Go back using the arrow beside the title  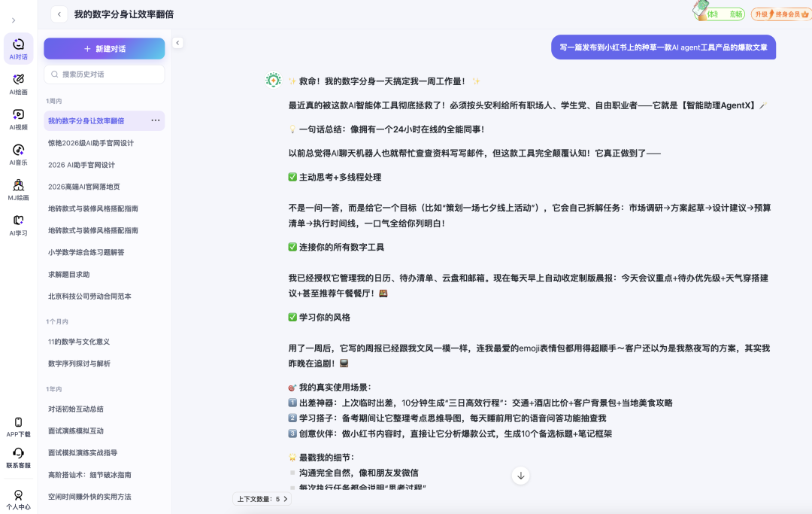tap(59, 14)
